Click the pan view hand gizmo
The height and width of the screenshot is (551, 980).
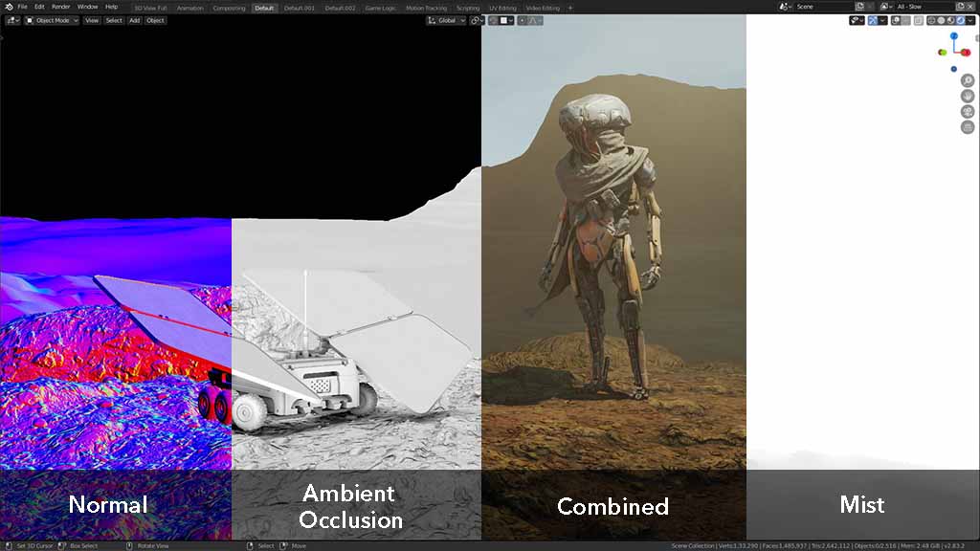[968, 97]
